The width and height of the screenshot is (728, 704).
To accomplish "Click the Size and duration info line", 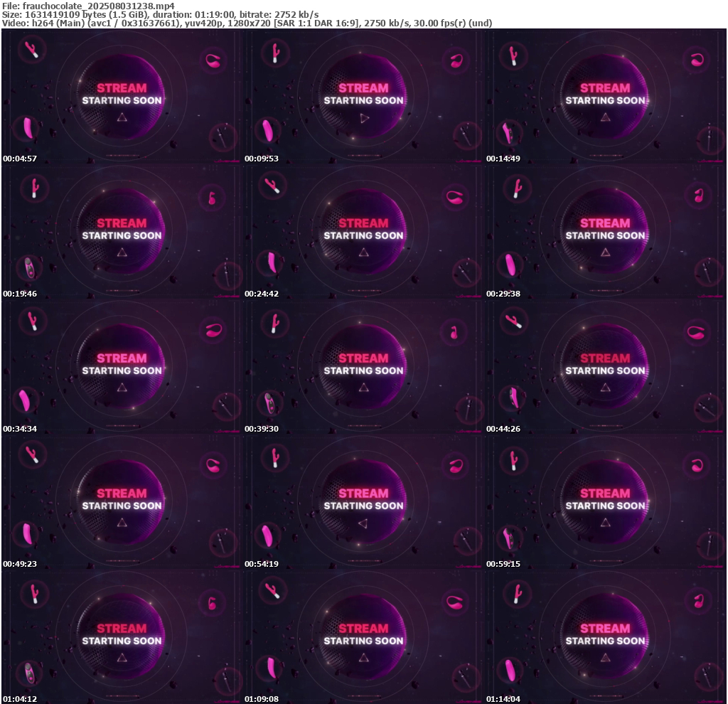I will tap(160, 14).
